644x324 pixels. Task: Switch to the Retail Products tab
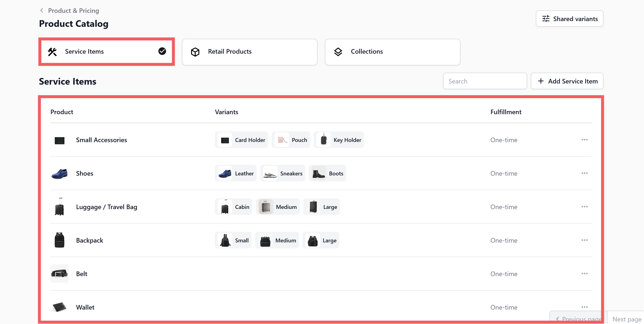click(x=249, y=52)
